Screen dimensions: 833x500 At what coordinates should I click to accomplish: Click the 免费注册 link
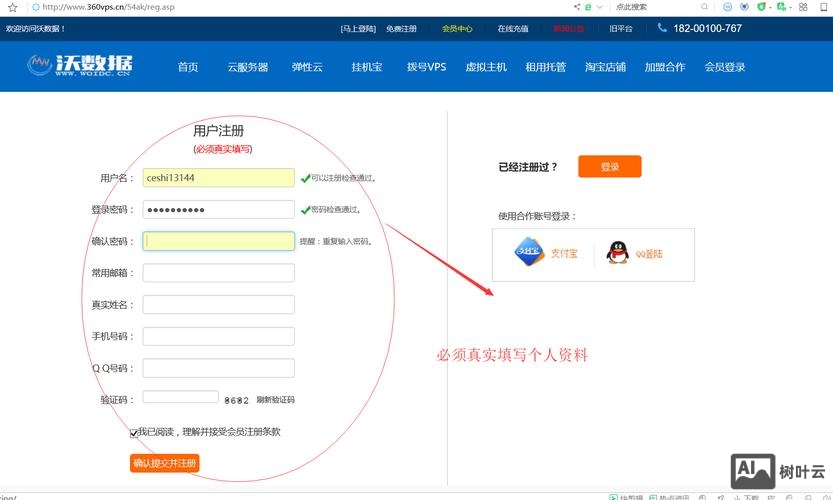401,29
